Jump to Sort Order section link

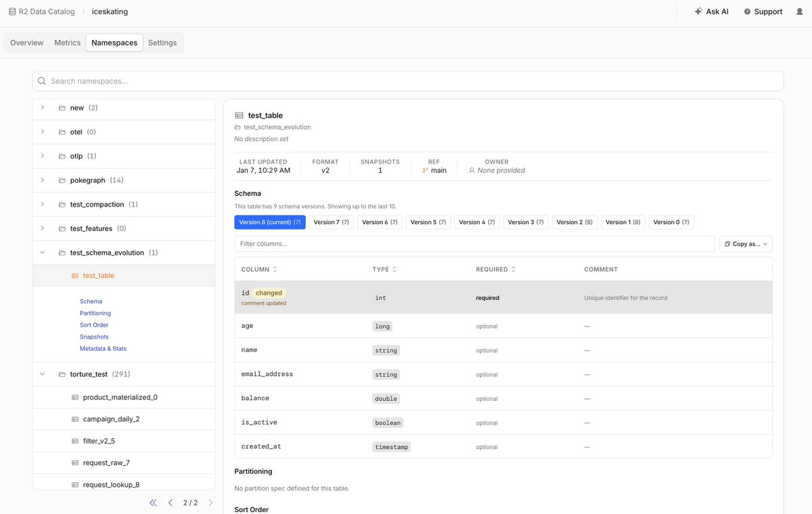coord(94,325)
